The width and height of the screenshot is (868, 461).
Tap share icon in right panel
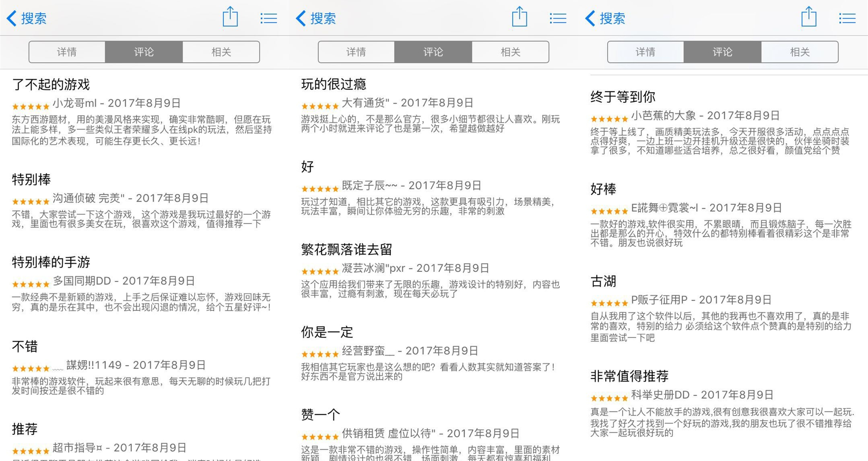click(x=809, y=17)
